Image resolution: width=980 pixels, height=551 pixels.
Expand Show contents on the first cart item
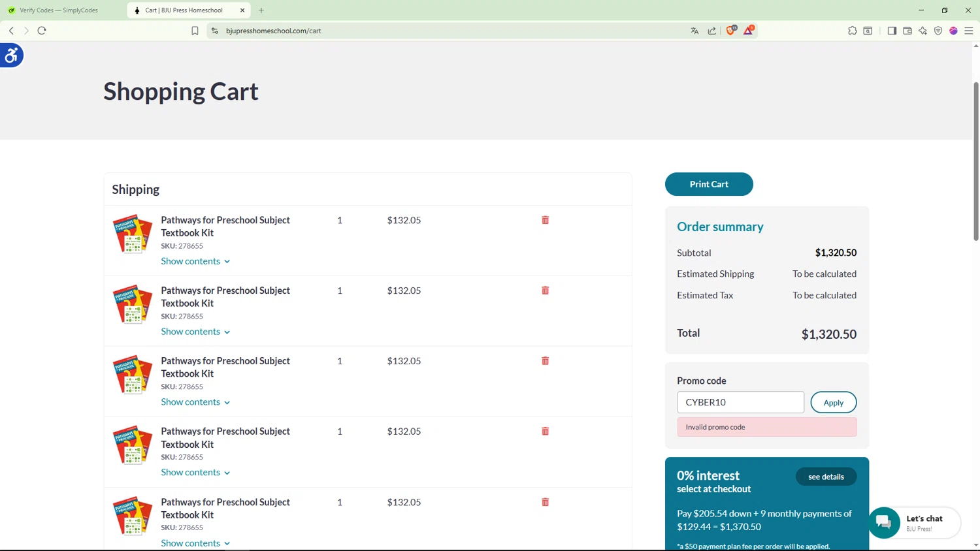point(195,261)
